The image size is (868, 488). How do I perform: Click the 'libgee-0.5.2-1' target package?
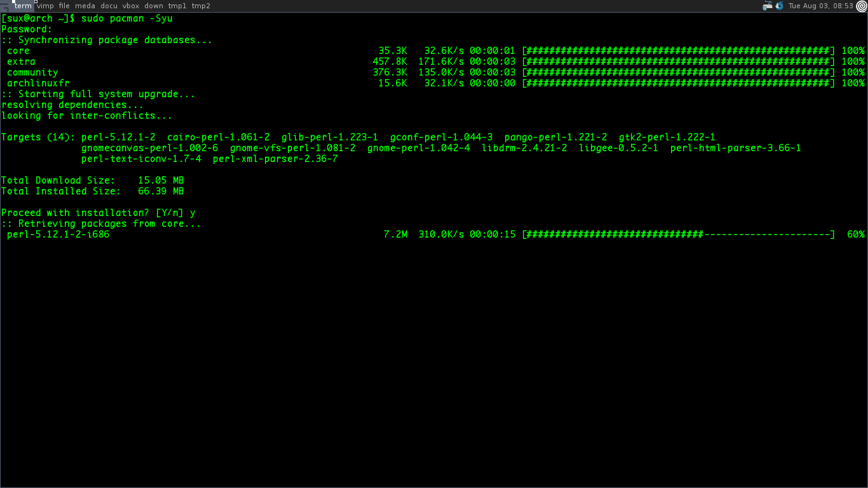(x=619, y=148)
